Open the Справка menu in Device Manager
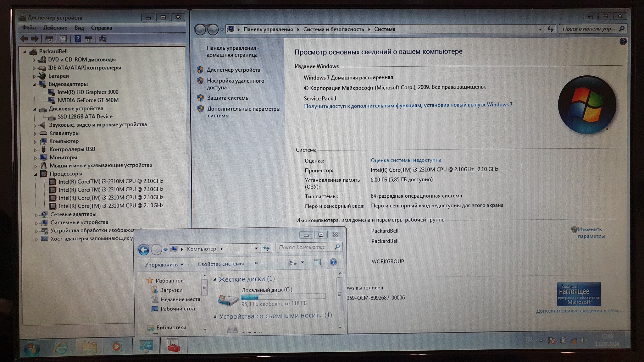 [101, 28]
